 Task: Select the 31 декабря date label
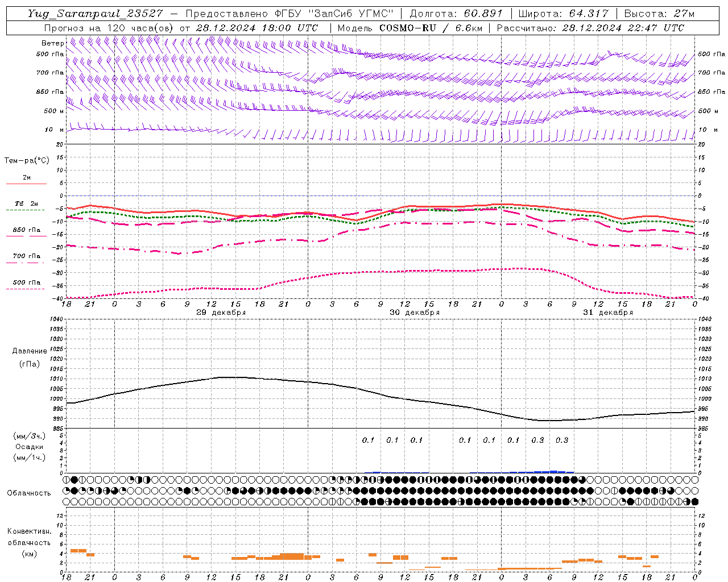click(607, 313)
